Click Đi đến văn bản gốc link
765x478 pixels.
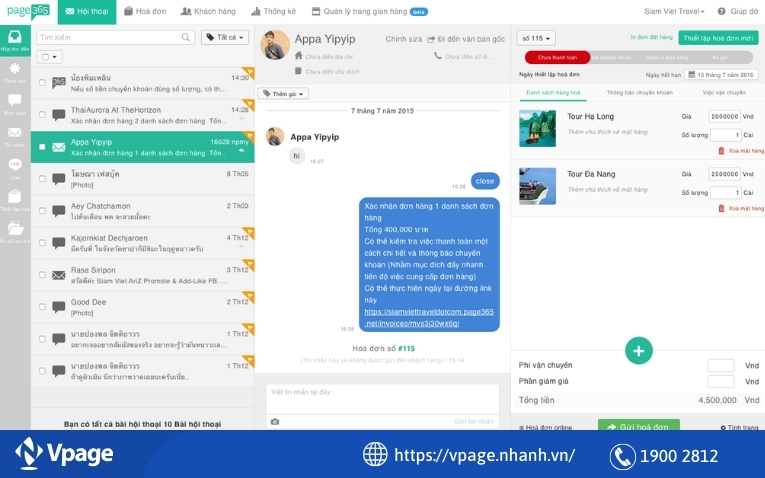tap(466, 39)
